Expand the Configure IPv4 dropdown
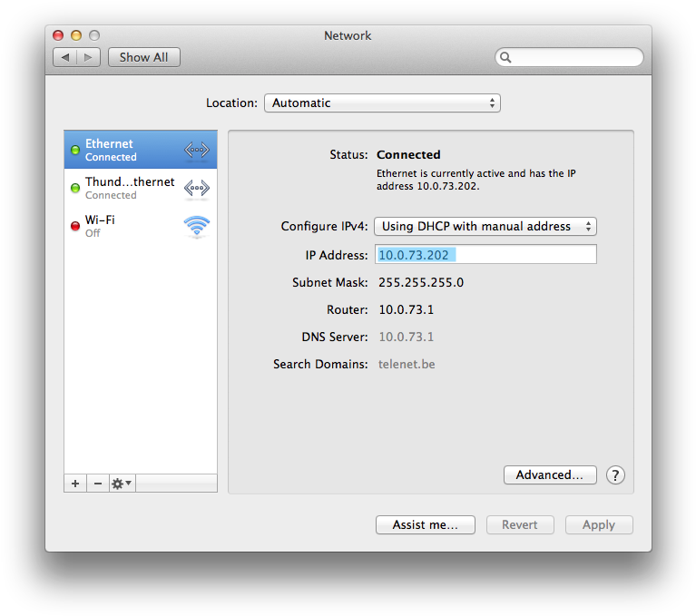Image resolution: width=696 pixels, height=616 pixels. click(485, 226)
